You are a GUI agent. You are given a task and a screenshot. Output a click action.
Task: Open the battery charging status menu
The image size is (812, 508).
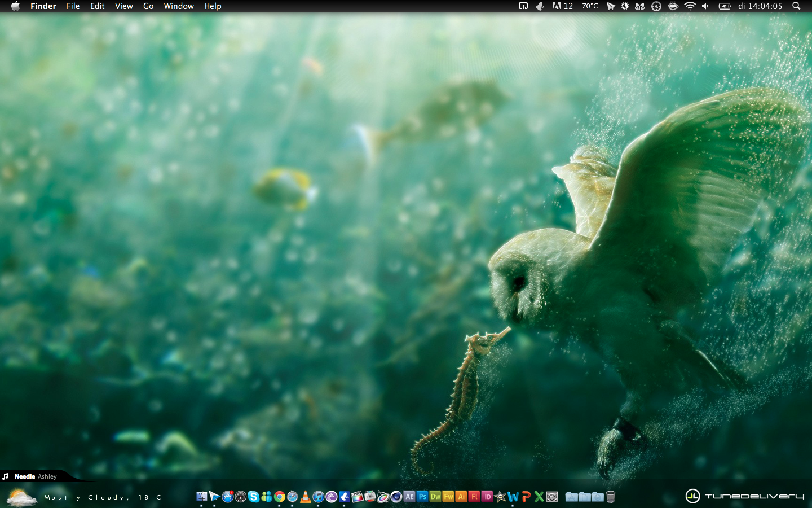point(725,6)
